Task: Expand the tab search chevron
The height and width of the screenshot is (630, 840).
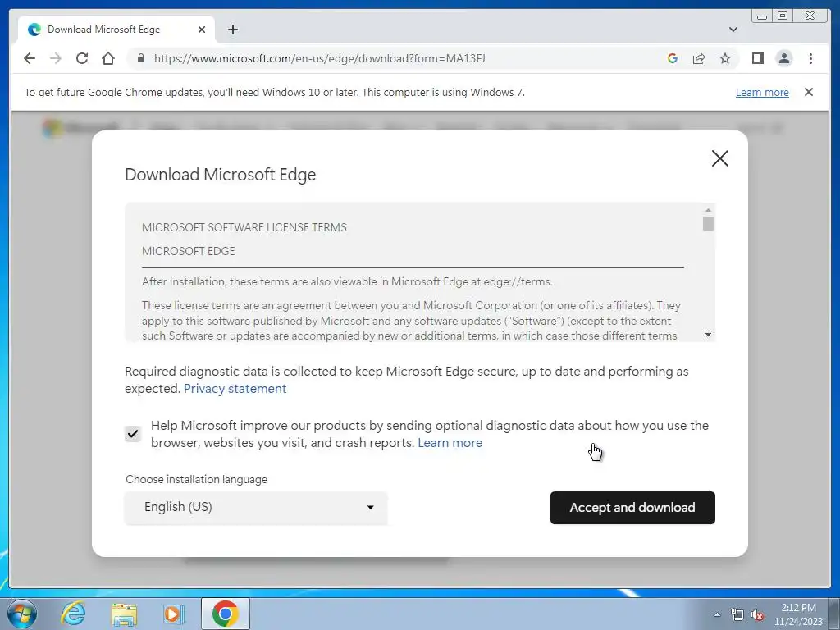Action: 733,30
